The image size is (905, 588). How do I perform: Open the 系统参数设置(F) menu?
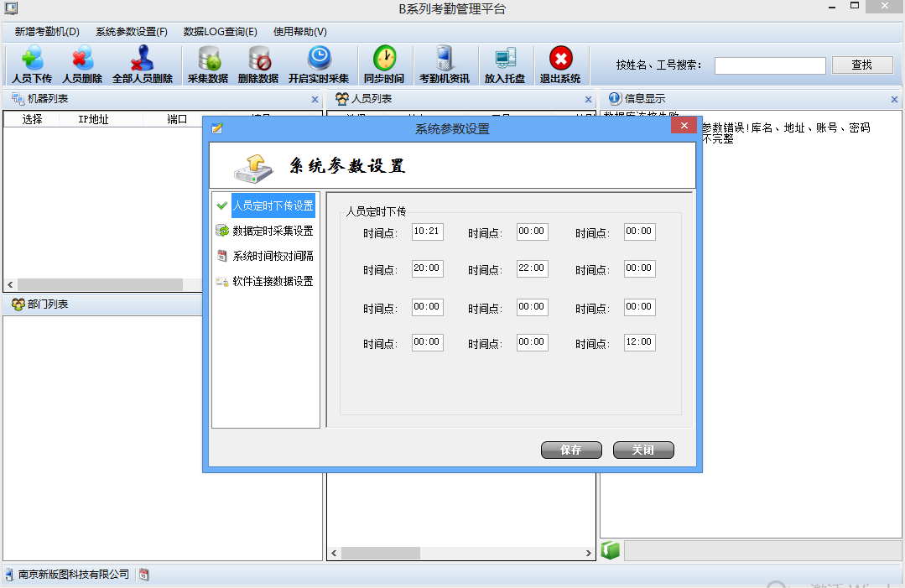coord(132,32)
